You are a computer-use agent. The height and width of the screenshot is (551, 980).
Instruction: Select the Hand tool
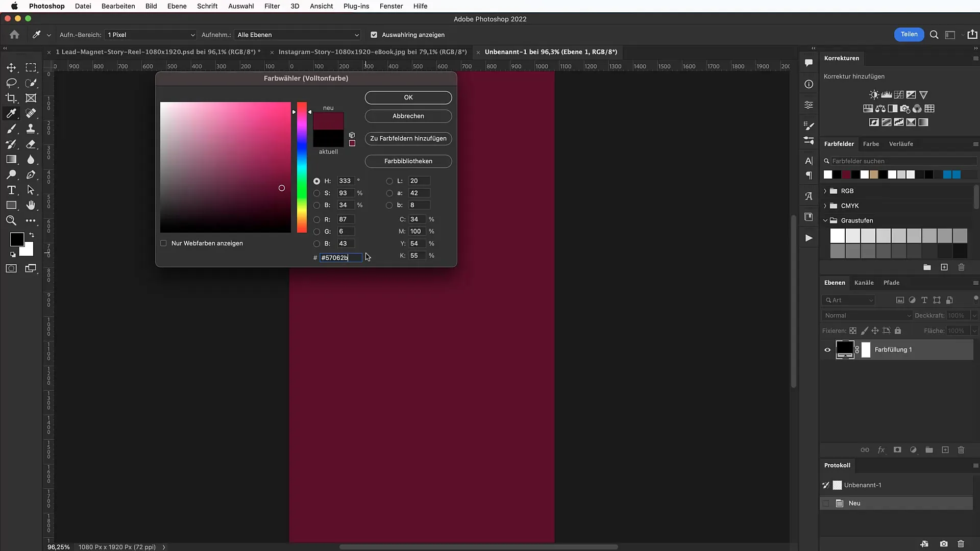click(31, 205)
